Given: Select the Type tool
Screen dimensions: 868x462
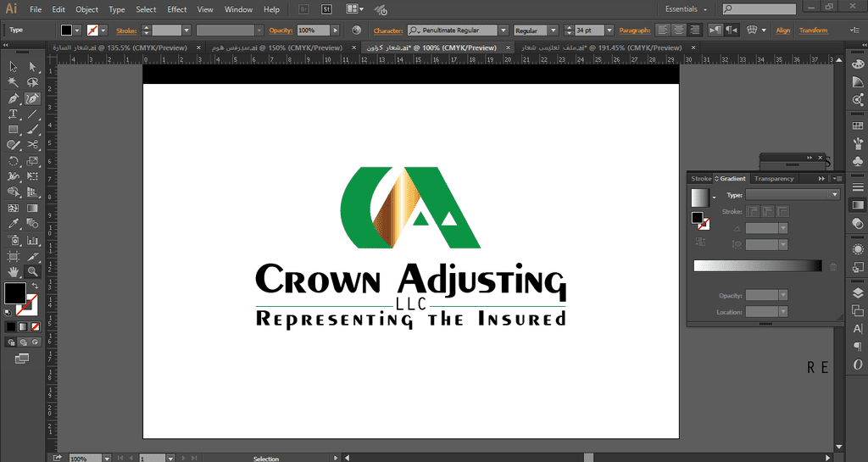Looking at the screenshot, I should [x=13, y=114].
